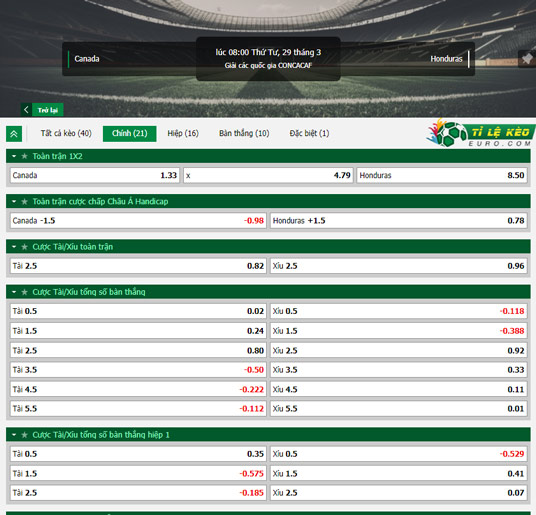Viewport: 536px width, 515px height.
Task: Click the double-chevron collapse-all icon
Action: pyautogui.click(x=14, y=134)
